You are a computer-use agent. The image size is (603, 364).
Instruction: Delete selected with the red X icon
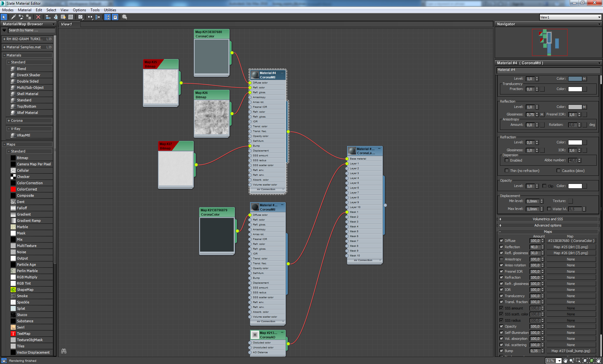tap(38, 17)
